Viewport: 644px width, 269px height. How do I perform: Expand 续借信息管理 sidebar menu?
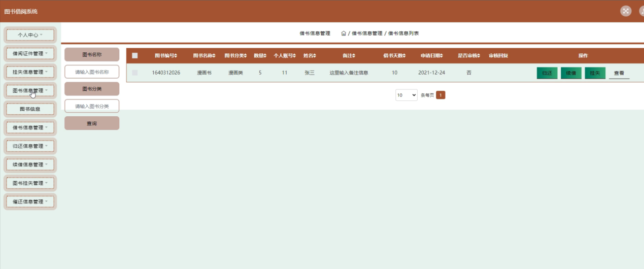(30, 165)
